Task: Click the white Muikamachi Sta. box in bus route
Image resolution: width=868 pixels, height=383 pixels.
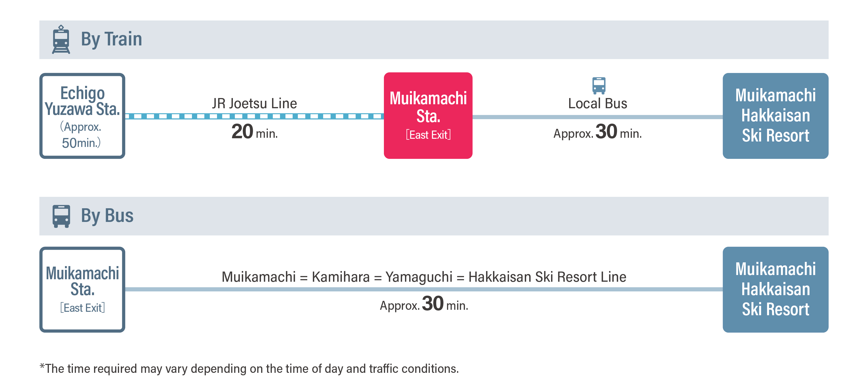Action: (x=82, y=290)
